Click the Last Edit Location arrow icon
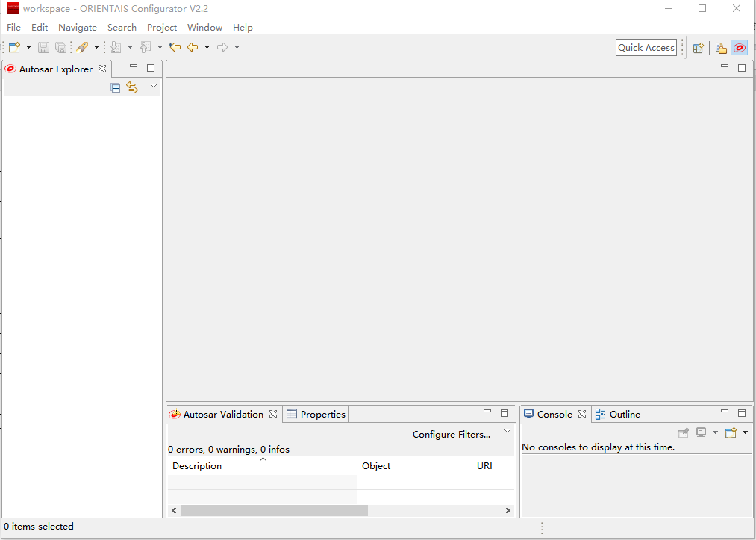The height and width of the screenshot is (540, 756). (175, 47)
